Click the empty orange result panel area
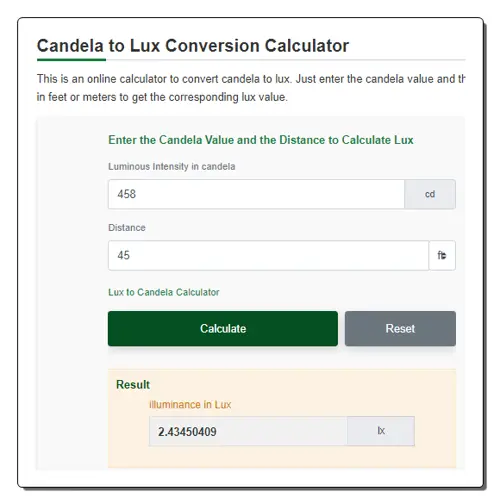The width and height of the screenshot is (500, 504). point(282,457)
